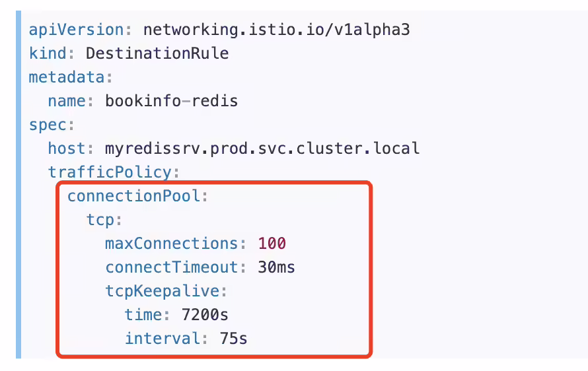Click the maxConnections key
This screenshot has width=588, height=371.
tap(172, 244)
